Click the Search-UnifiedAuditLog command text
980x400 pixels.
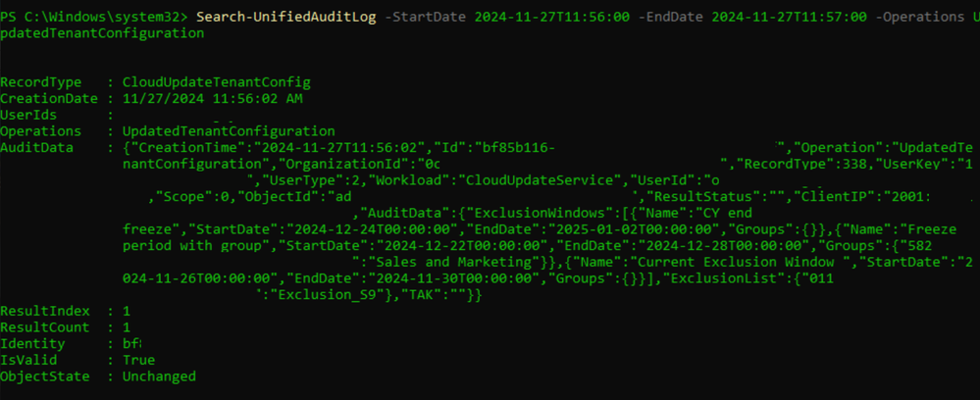pyautogui.click(x=285, y=17)
